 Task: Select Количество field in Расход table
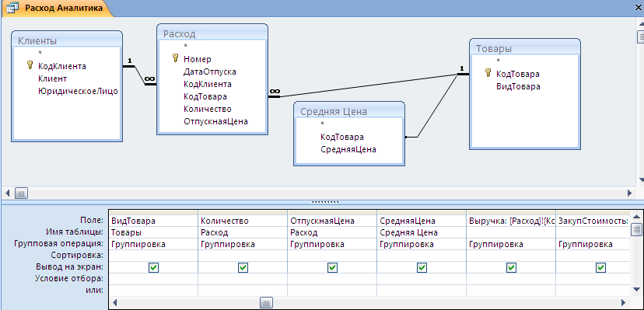click(x=208, y=109)
